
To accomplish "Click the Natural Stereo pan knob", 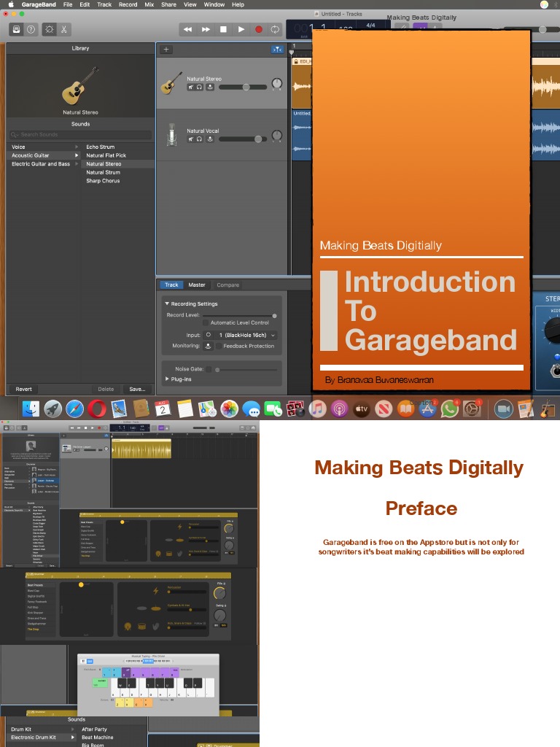I will [276, 84].
